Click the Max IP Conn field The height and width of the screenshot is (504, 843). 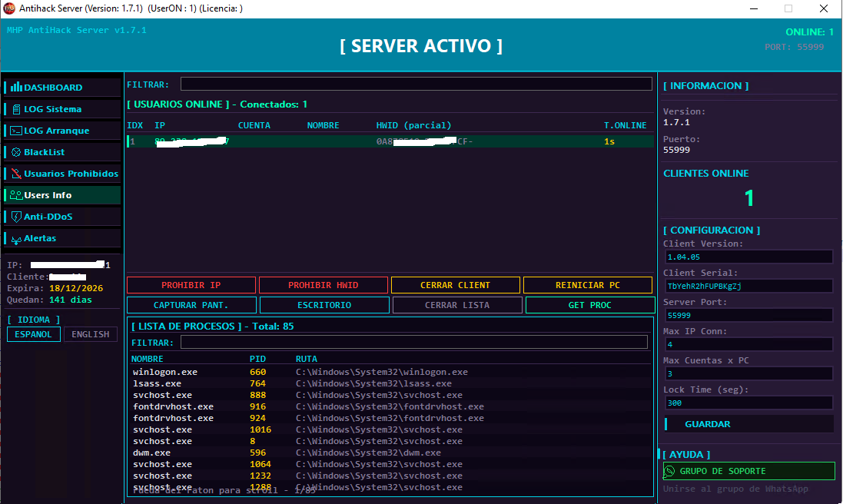coord(749,344)
